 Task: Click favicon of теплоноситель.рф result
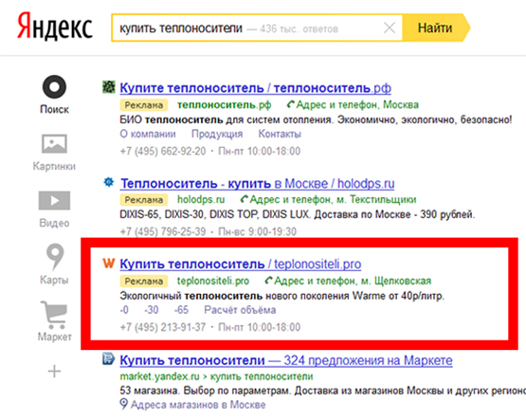click(109, 87)
